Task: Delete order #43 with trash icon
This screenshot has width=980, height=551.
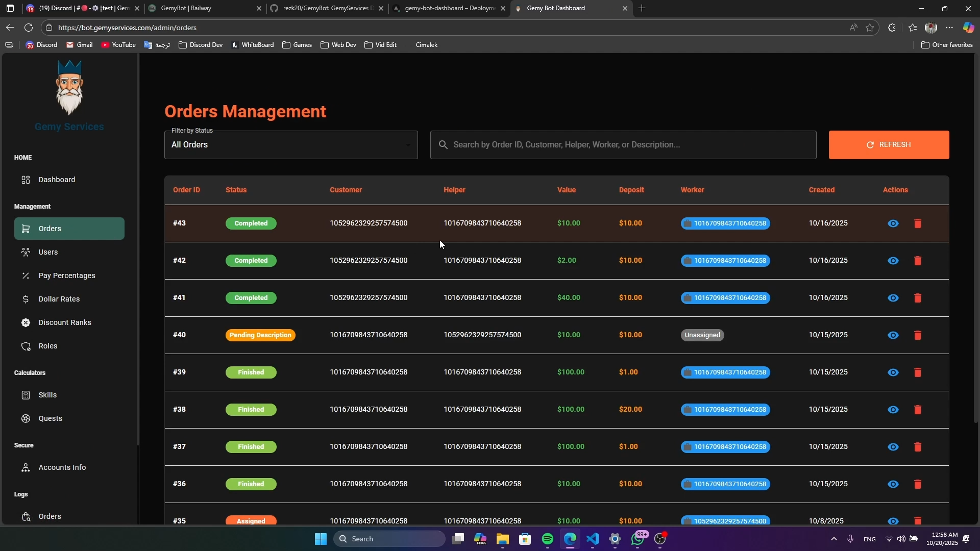Action: click(x=917, y=223)
